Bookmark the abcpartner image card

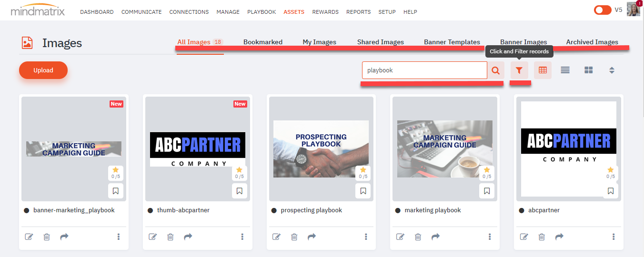(611, 191)
